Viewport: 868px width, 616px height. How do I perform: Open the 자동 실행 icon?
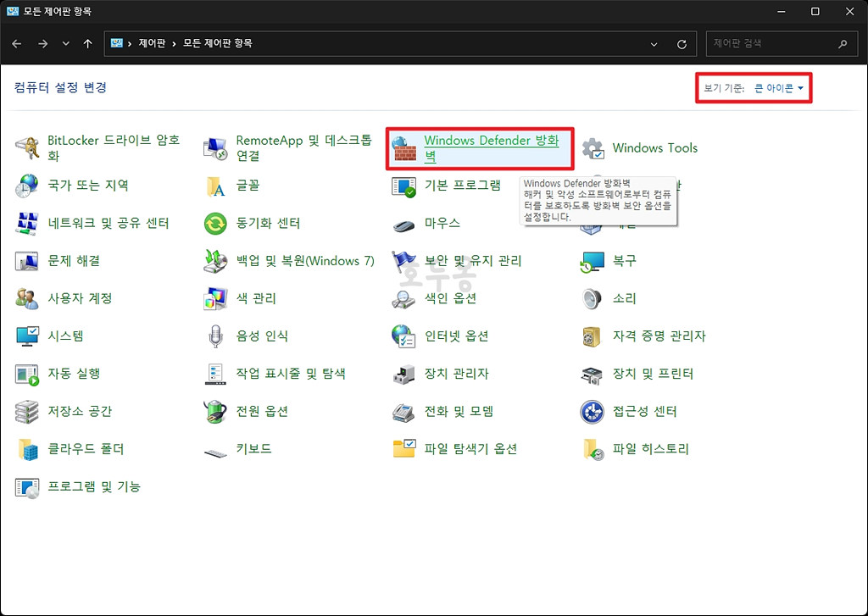pyautogui.click(x=26, y=374)
